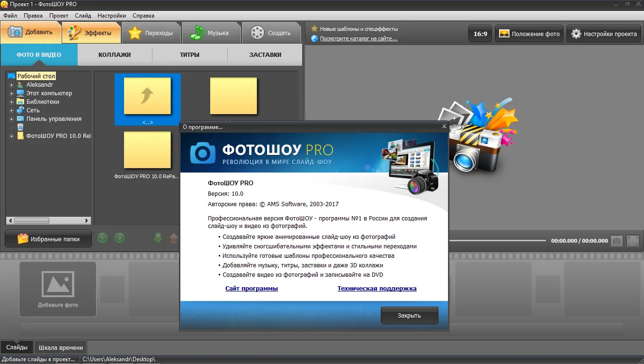The width and height of the screenshot is (644, 364).
Task: Click the folder tree scrollbar left arrow
Action: 9,220
